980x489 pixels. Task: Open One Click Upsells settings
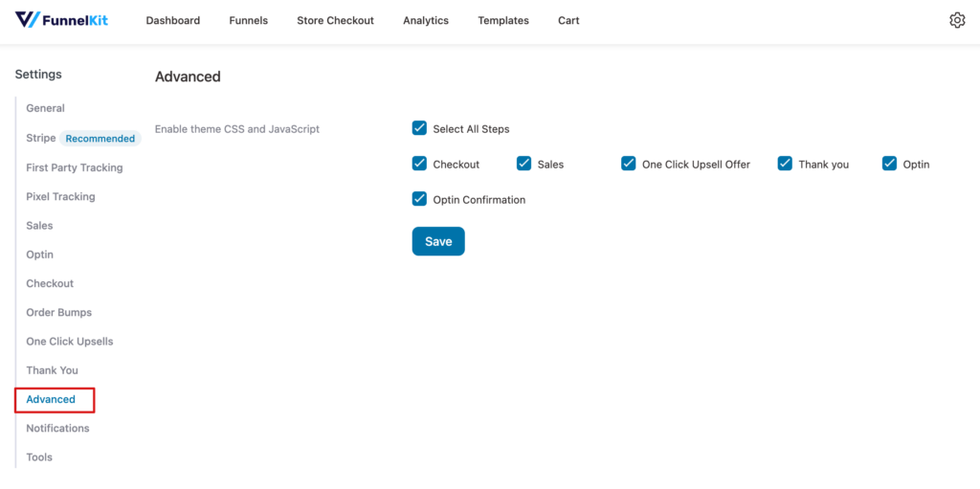69,342
